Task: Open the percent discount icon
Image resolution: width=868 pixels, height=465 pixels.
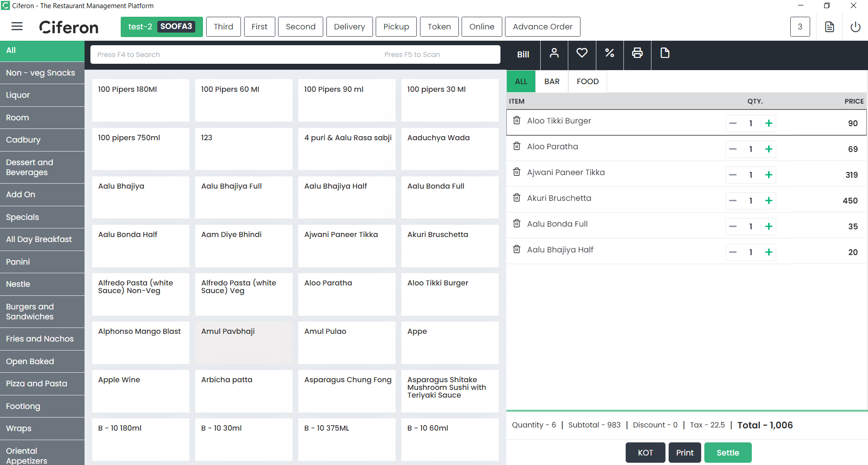Action: point(609,54)
